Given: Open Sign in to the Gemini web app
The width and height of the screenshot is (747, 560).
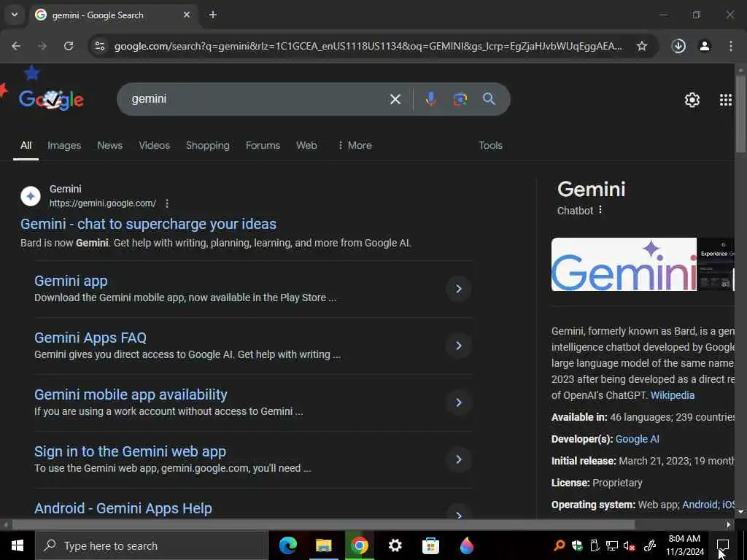Looking at the screenshot, I should (130, 451).
